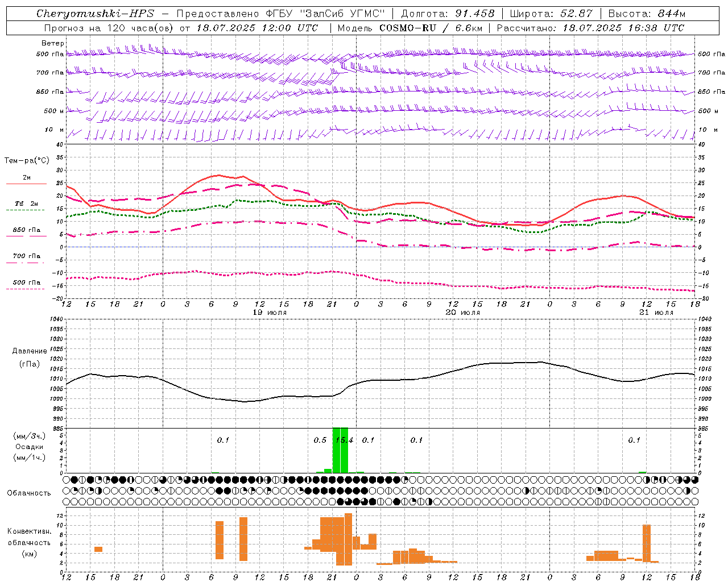Screen dimensions: 728x582
Task: Click the Облачность cloudiness label
Action: (x=29, y=493)
